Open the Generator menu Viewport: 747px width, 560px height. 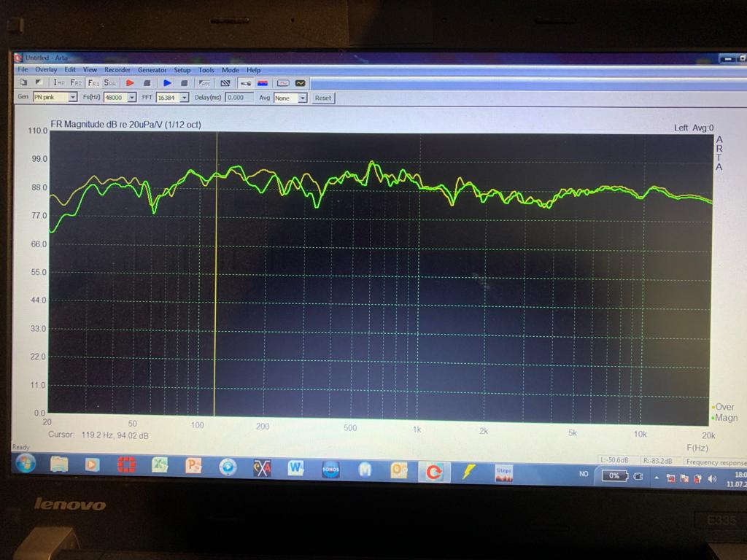pos(152,70)
